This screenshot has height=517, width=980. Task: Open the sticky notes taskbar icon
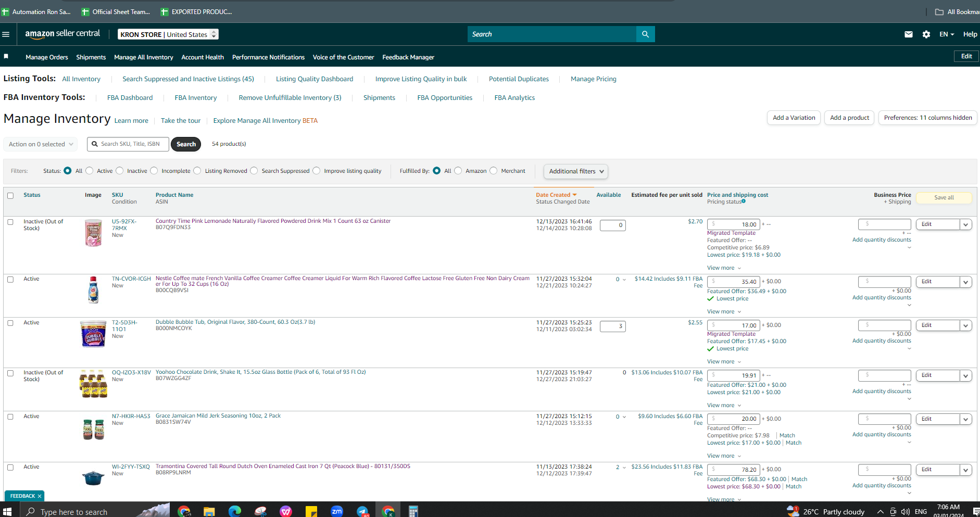pos(311,512)
